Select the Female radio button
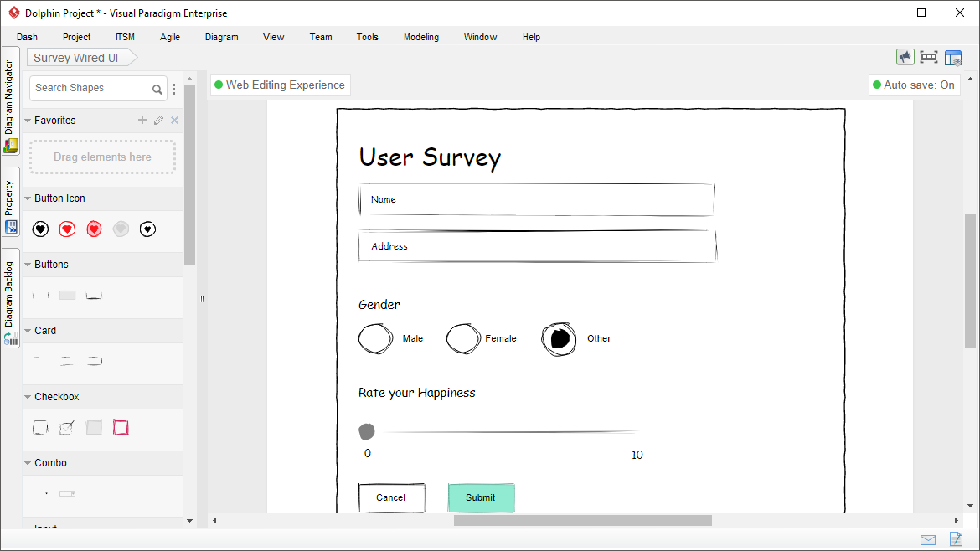 (463, 339)
